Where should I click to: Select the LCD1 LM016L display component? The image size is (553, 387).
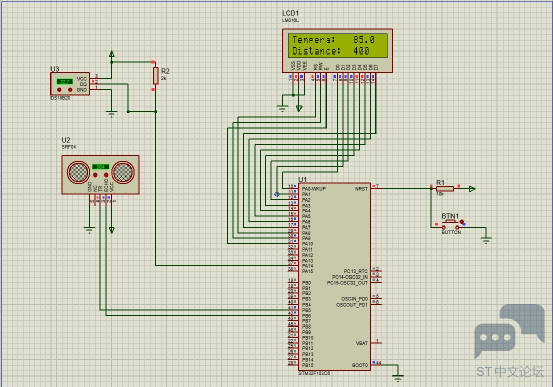[x=337, y=51]
